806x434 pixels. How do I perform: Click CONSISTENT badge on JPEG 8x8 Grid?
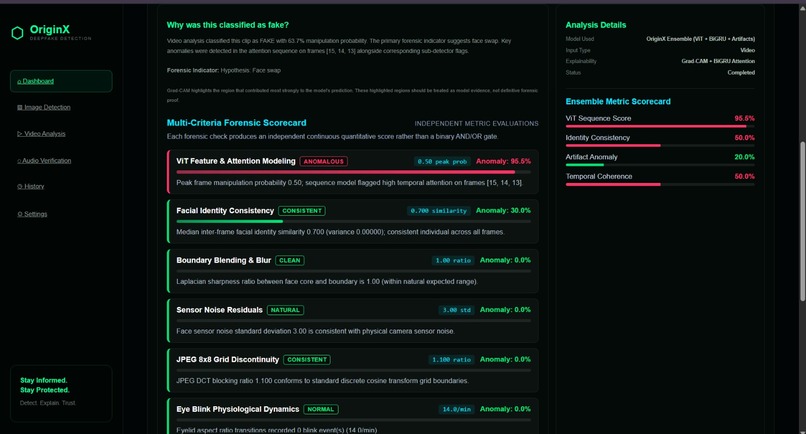[x=307, y=360]
